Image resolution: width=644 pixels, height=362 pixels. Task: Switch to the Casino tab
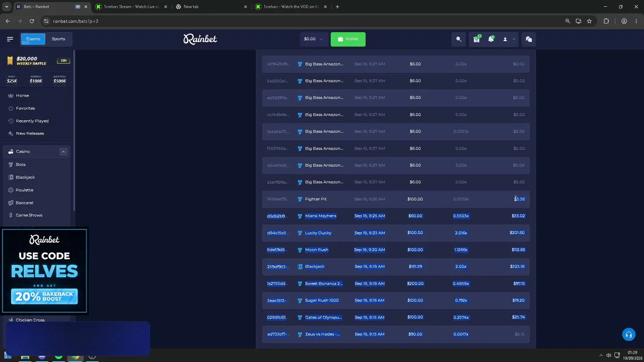point(33,39)
